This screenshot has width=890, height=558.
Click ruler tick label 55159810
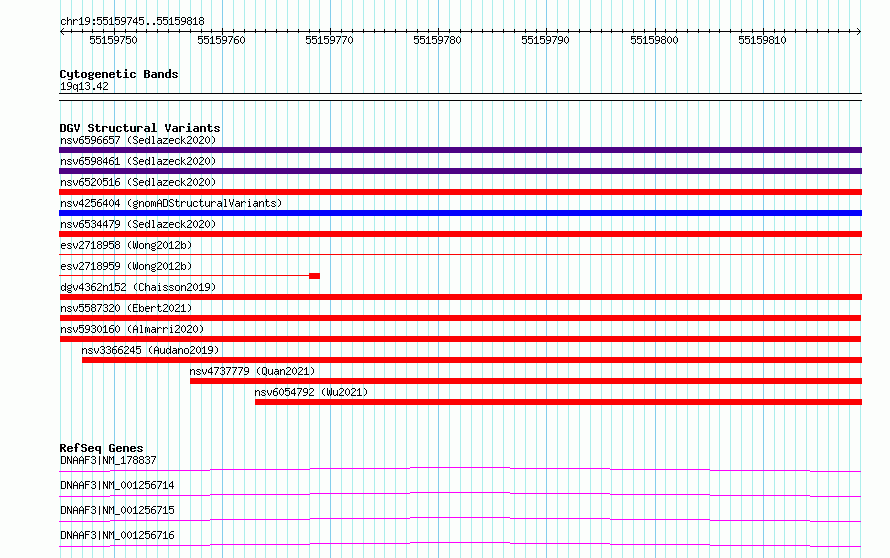pos(762,40)
